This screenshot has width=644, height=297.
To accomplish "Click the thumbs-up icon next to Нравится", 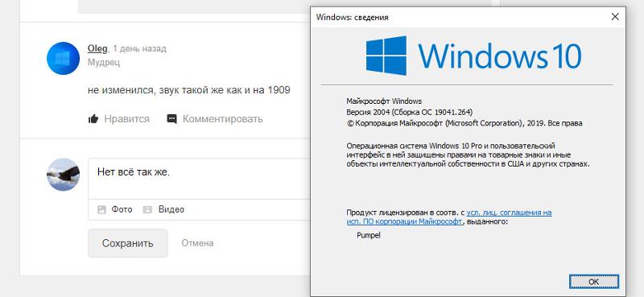I will pos(93,119).
